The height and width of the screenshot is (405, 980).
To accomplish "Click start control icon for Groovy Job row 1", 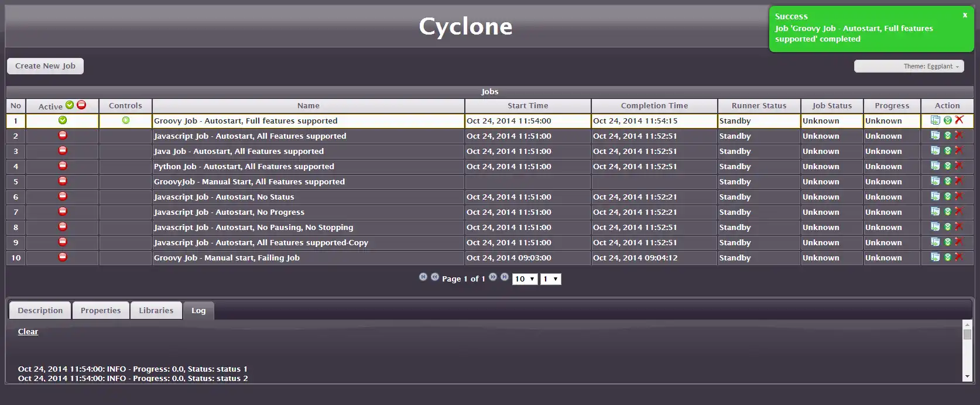I will coord(126,120).
